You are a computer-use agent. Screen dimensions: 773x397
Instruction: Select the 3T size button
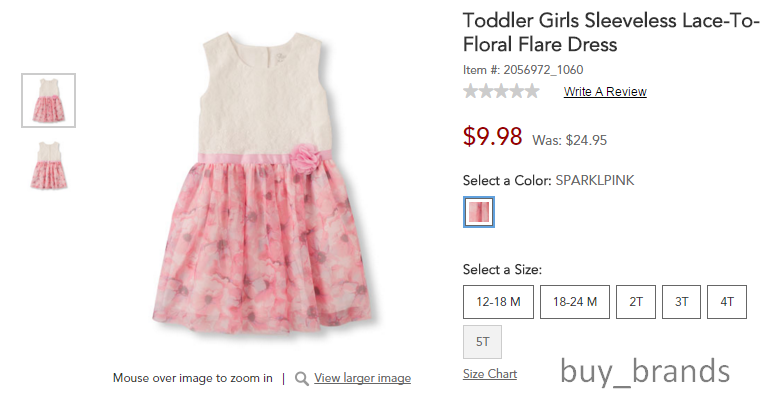[x=681, y=302]
